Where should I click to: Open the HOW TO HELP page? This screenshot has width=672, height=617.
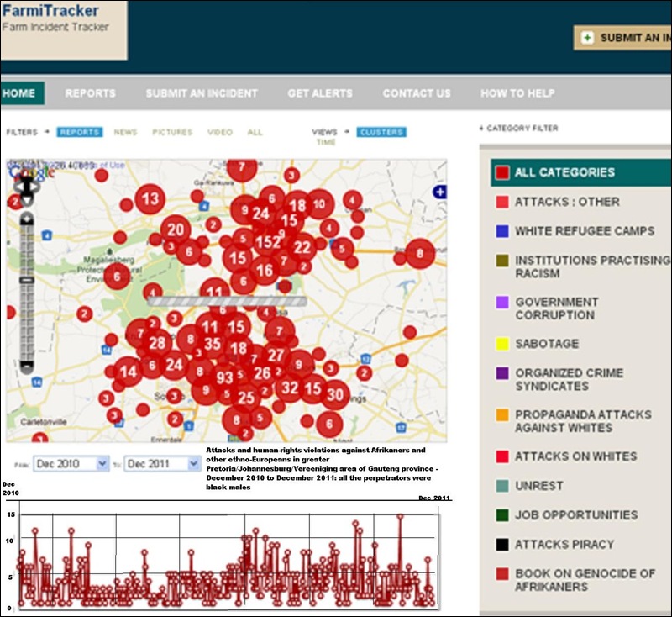(518, 93)
